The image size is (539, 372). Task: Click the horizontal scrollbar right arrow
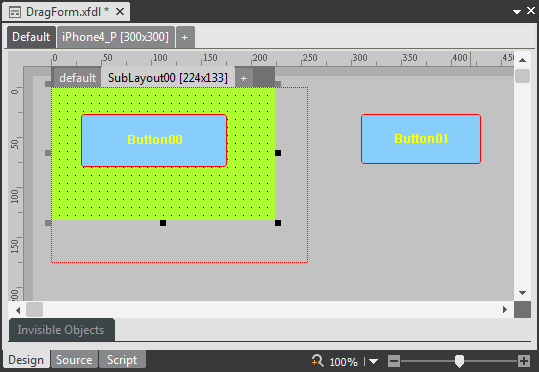tap(505, 309)
